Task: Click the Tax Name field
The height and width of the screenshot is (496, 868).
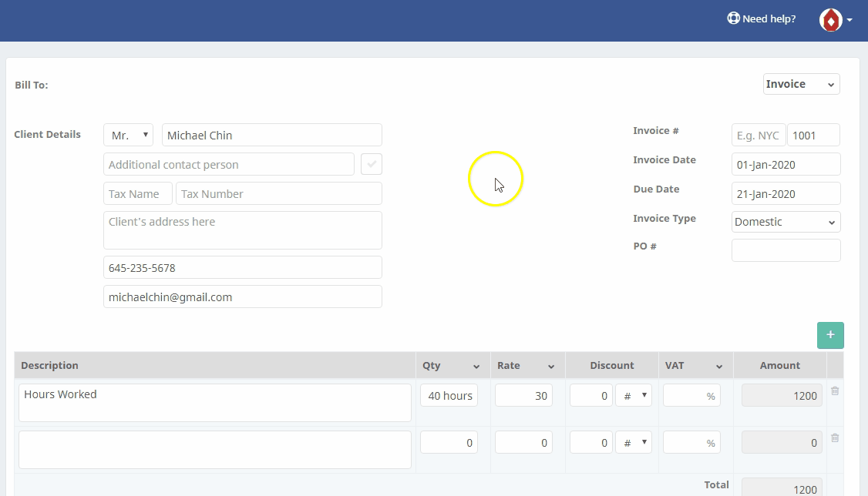Action: click(x=138, y=193)
